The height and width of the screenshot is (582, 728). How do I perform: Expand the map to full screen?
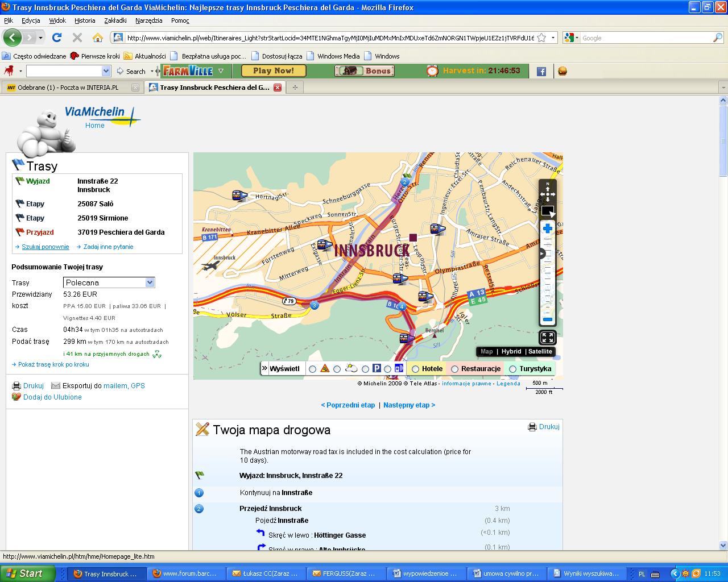[x=547, y=338]
